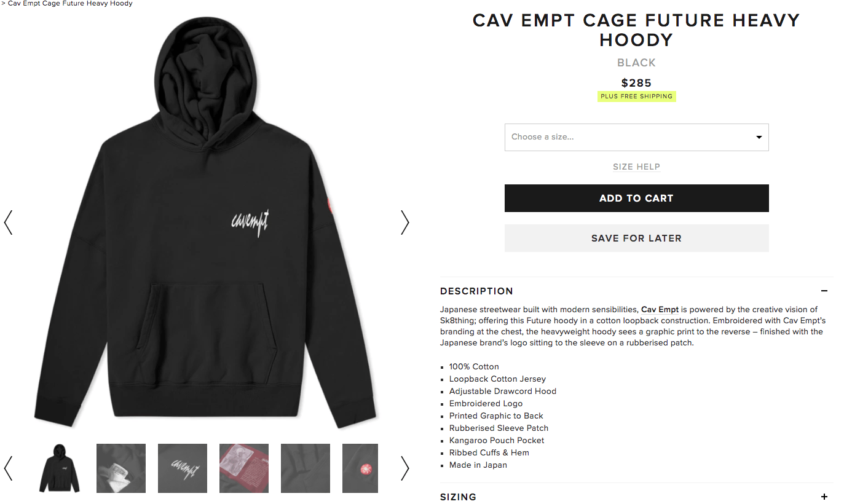
Task: Open the Choose a size dropdown
Action: (x=636, y=137)
